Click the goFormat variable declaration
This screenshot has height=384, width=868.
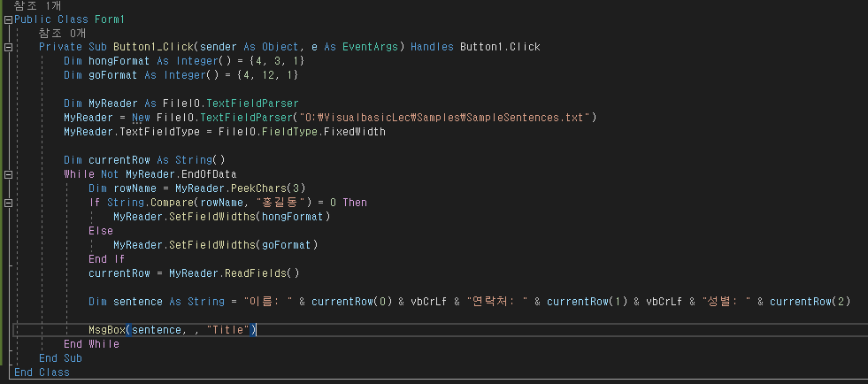tap(113, 75)
